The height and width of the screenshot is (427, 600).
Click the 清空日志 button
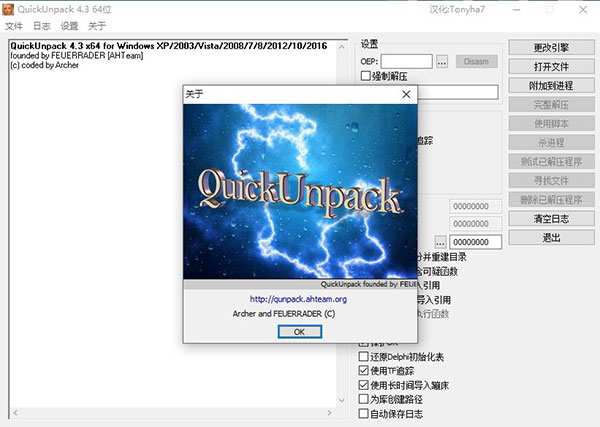tap(551, 219)
